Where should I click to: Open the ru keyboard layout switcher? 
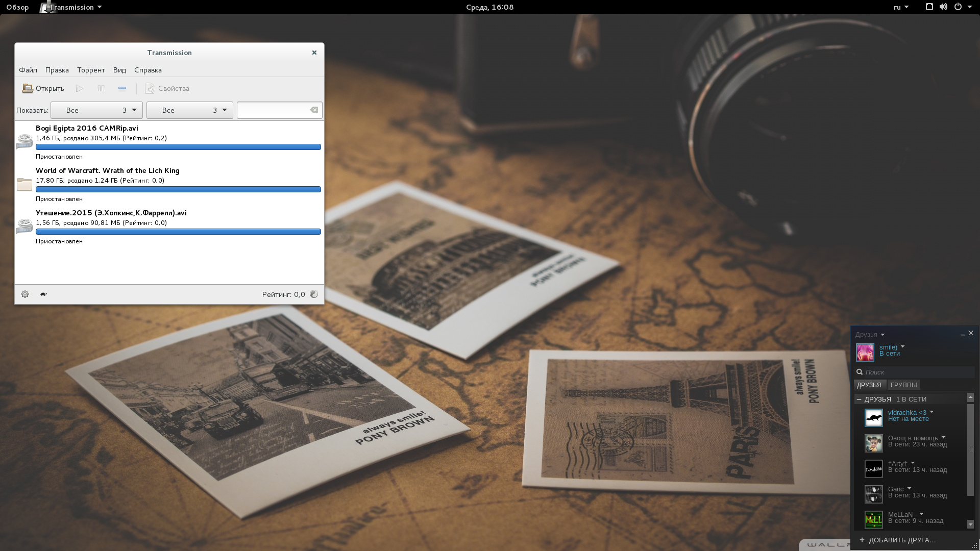(901, 7)
